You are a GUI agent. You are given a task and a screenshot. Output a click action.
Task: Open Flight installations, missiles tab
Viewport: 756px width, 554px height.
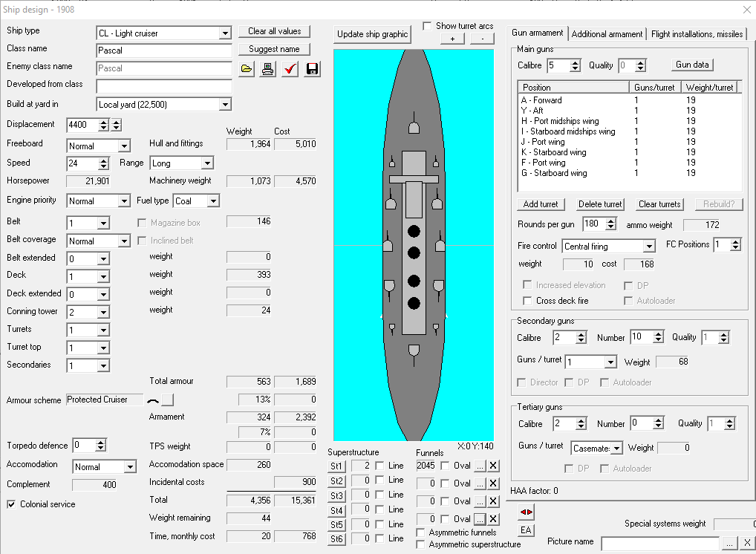697,34
